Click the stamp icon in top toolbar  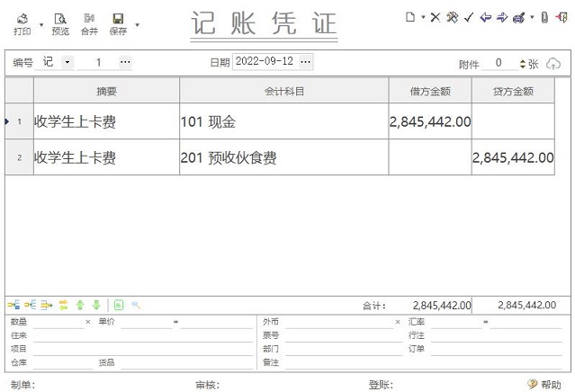[518, 17]
